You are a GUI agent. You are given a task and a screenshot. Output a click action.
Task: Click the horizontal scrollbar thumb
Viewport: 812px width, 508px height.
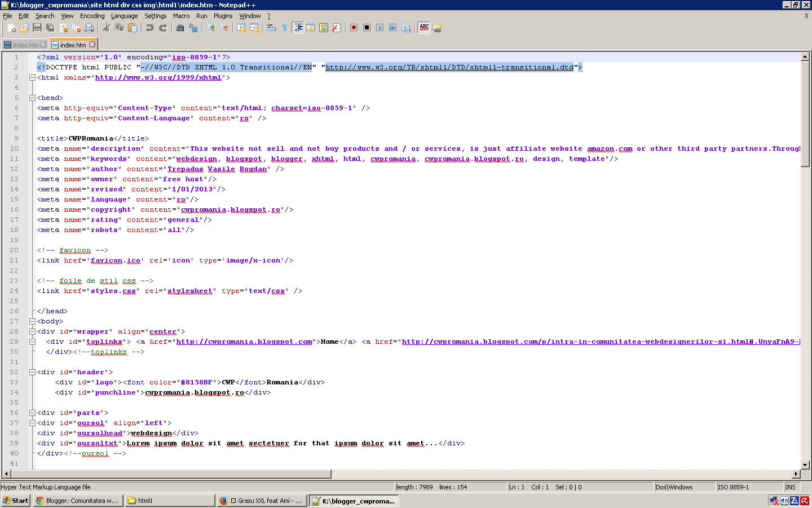point(171,474)
